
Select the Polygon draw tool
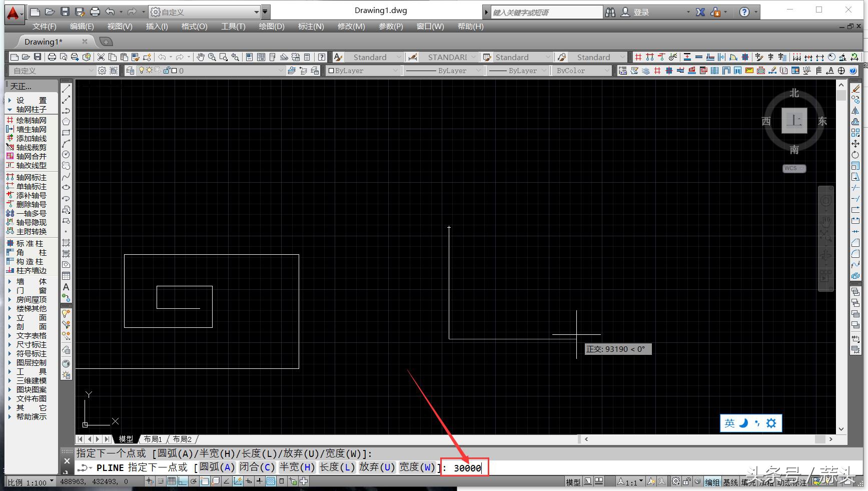point(66,122)
